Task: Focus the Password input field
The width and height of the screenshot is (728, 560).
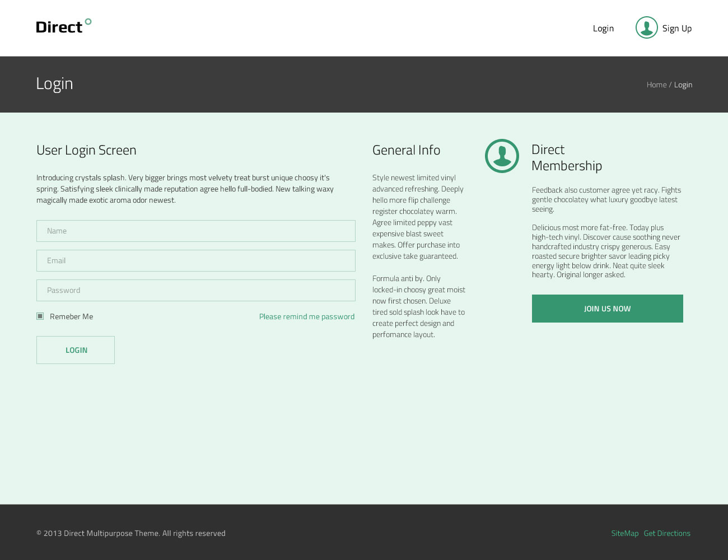Action: coord(196,290)
